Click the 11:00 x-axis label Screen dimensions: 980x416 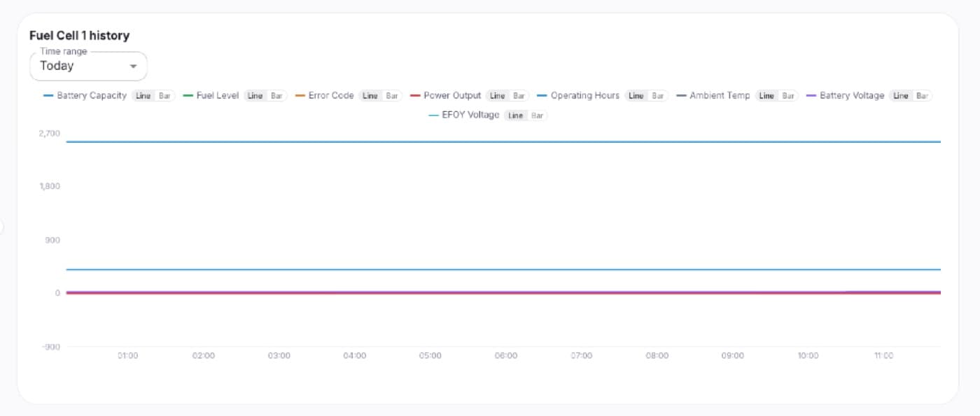pyautogui.click(x=883, y=356)
